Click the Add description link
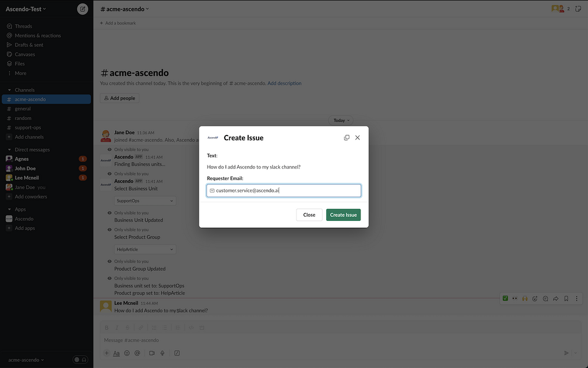The image size is (588, 368). 284,84
